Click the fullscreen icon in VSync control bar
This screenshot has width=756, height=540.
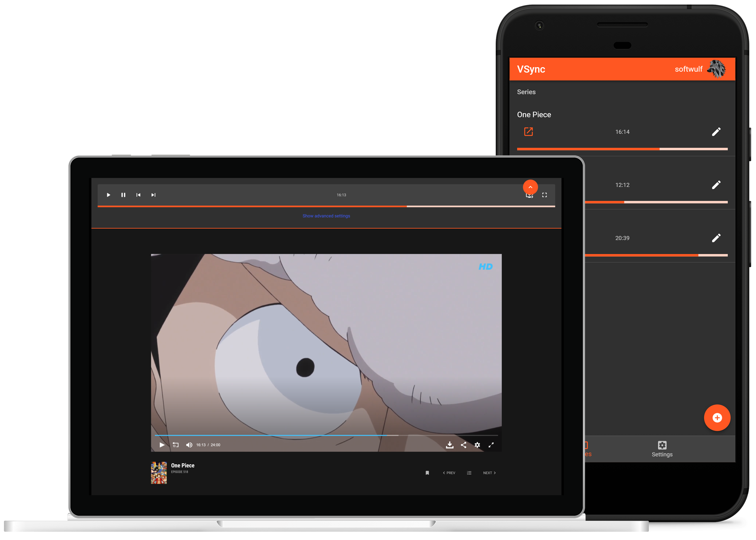point(544,195)
